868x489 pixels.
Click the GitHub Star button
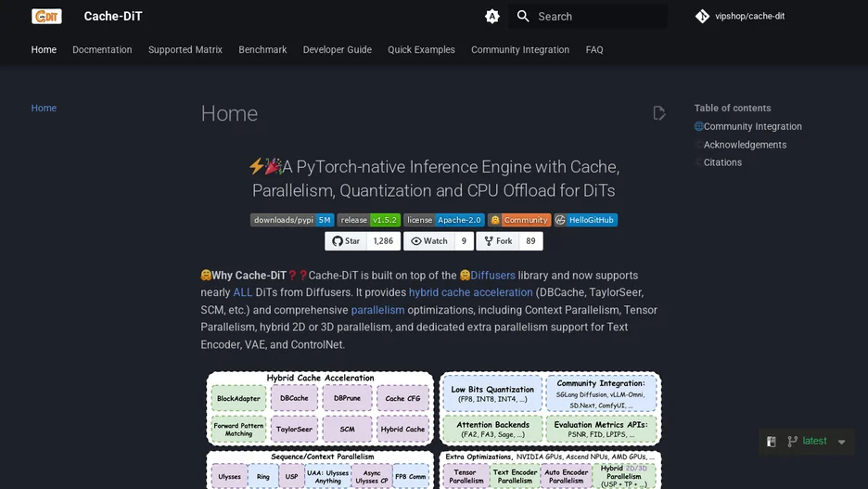click(346, 241)
